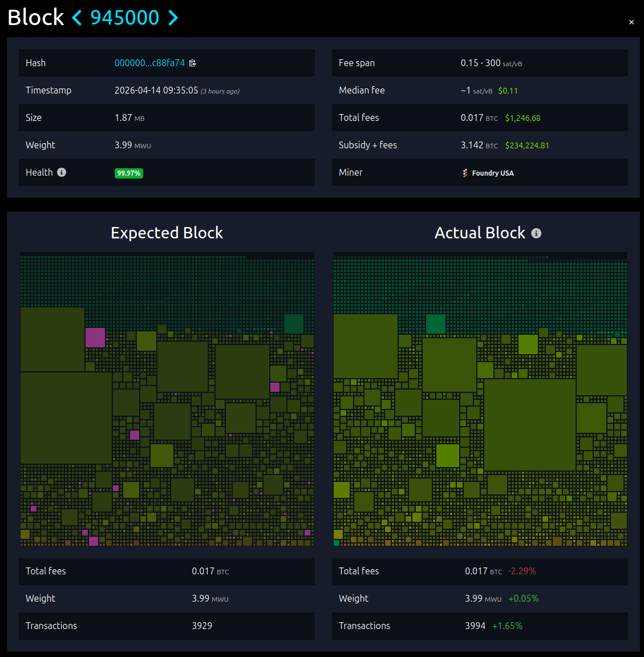
Task: Select the dark teal transaction in Actual Block
Action: [436, 323]
